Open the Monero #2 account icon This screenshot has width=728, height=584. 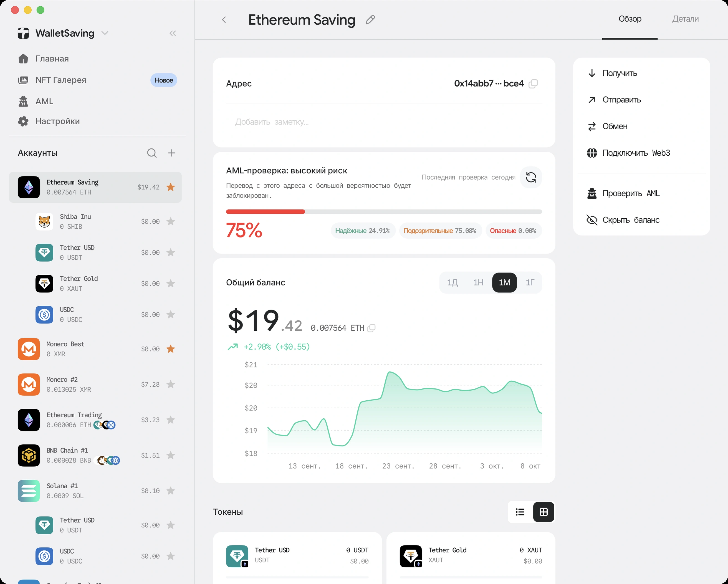click(29, 384)
